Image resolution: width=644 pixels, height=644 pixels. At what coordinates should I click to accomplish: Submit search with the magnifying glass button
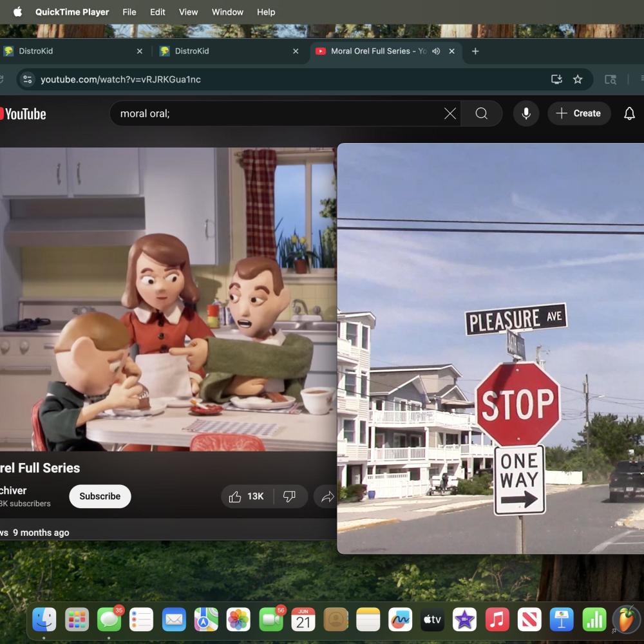click(x=481, y=113)
